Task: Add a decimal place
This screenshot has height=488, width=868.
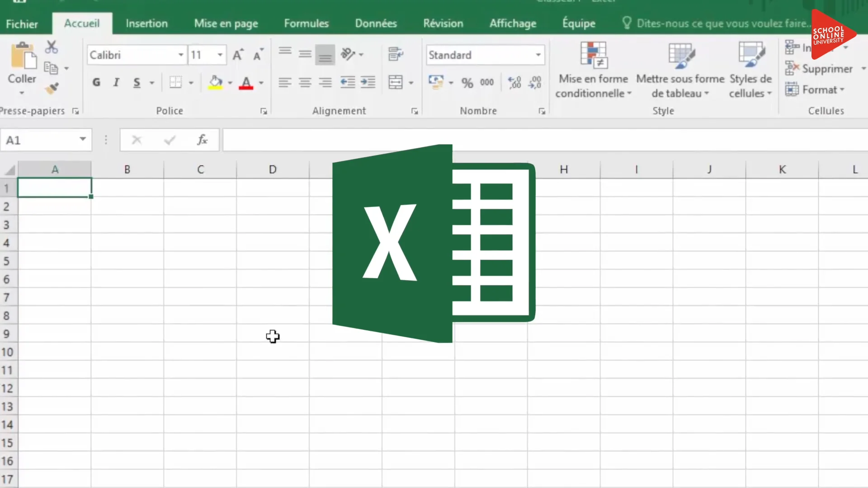Action: (x=515, y=82)
